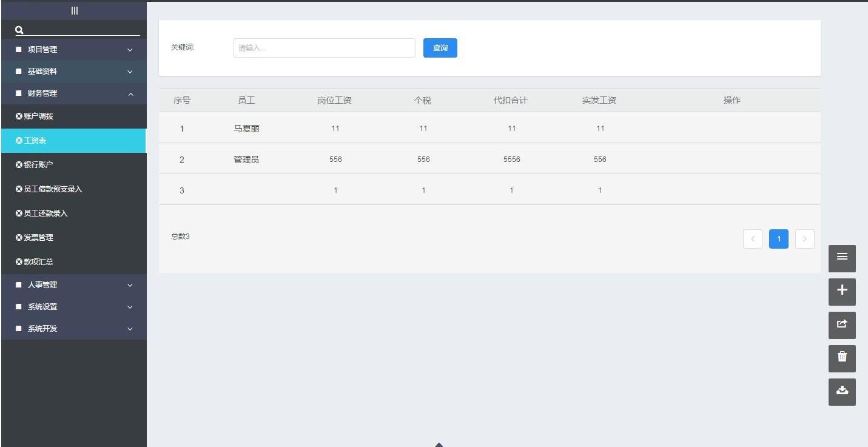Click the plus icon to add record
Image resolution: width=868 pixels, height=447 pixels.
842,292
